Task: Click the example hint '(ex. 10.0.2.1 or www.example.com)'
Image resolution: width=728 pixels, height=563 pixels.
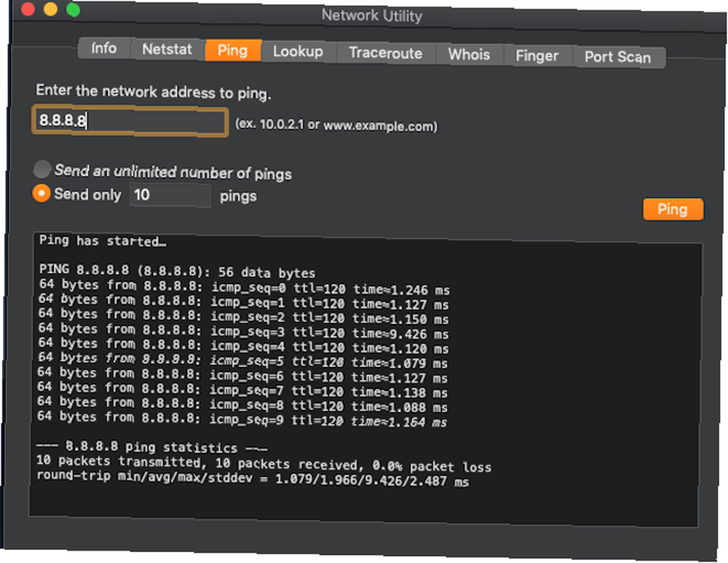Action: [x=336, y=125]
